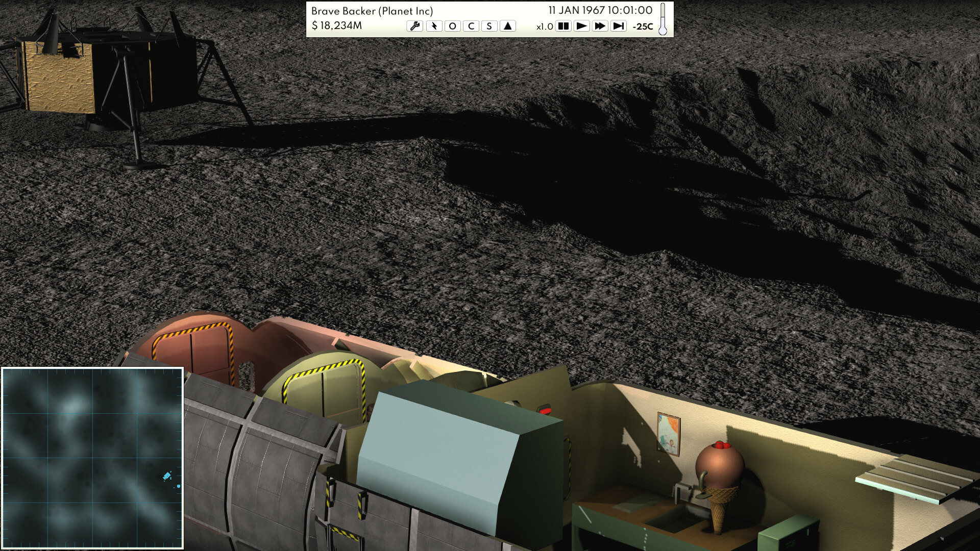Toggle the S overlay button
This screenshot has width=980, height=551.
[489, 26]
